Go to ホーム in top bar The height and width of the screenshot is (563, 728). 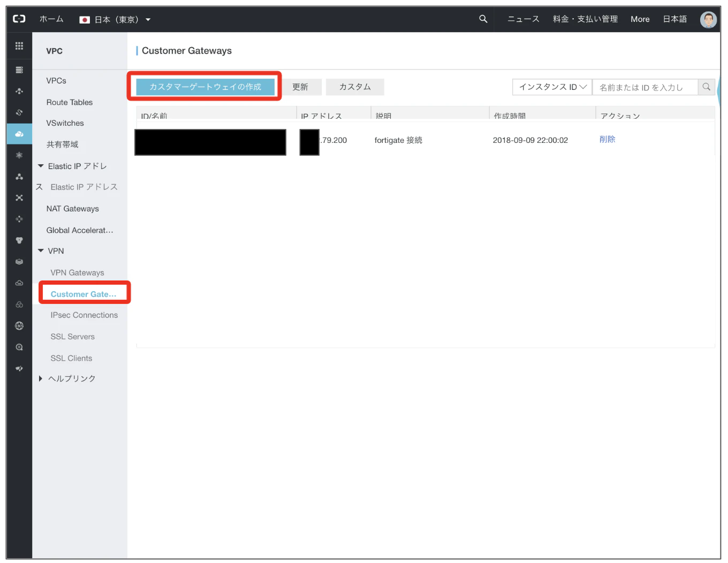(x=51, y=19)
